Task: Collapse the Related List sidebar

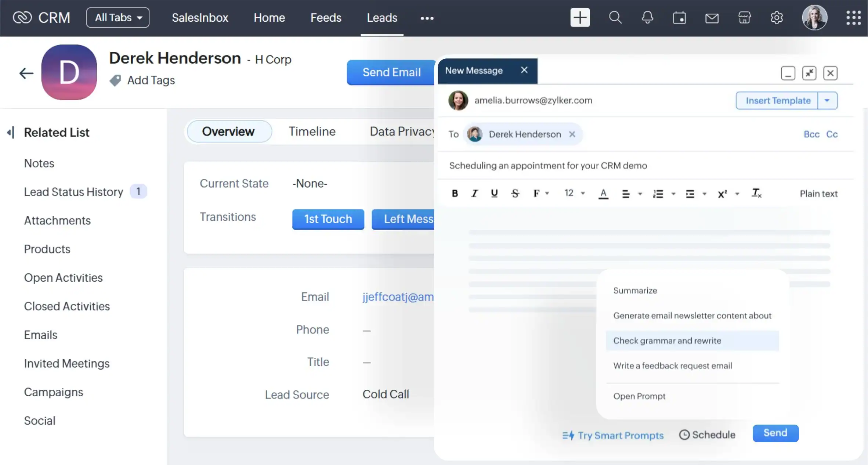Action: tap(11, 132)
